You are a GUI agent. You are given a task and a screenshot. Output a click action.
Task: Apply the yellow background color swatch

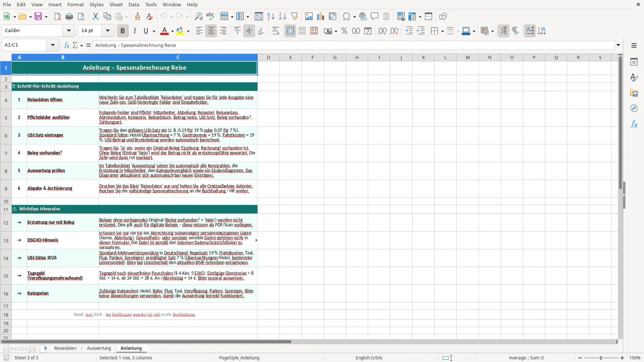180,31
